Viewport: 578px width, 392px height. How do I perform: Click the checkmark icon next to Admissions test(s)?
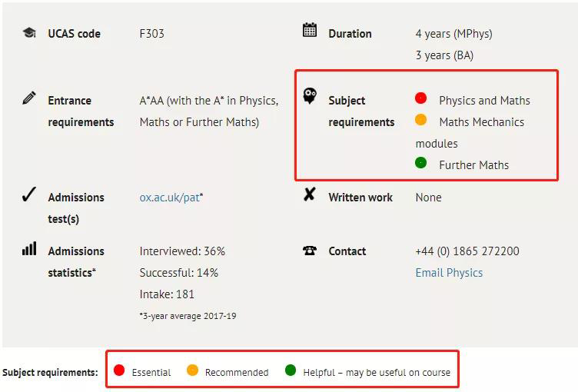coord(29,194)
